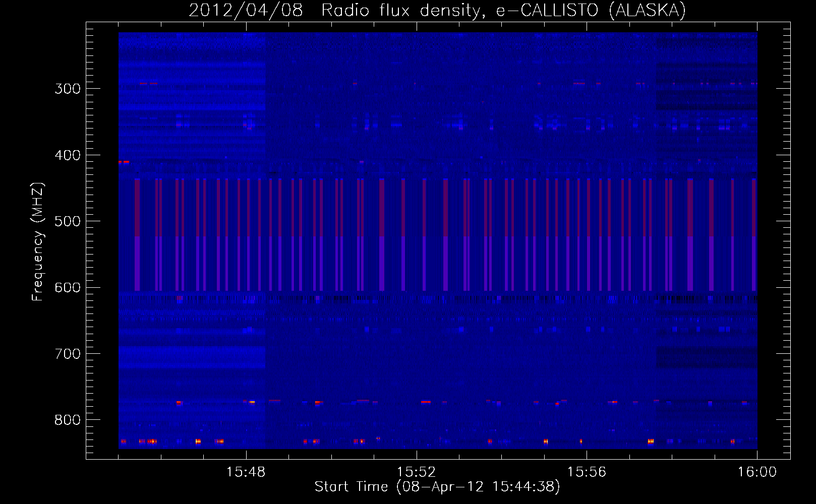Click the 15:52 time tick label
The image size is (816, 504).
pyautogui.click(x=417, y=472)
